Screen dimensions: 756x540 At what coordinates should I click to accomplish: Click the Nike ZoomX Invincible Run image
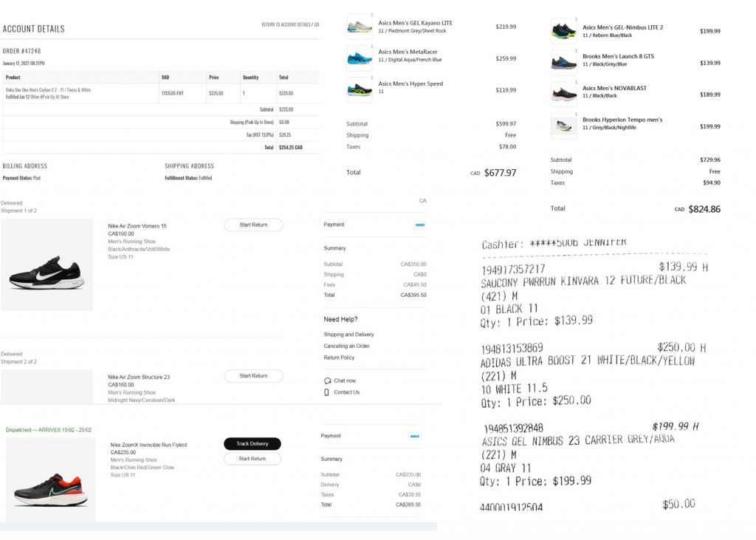(51, 479)
